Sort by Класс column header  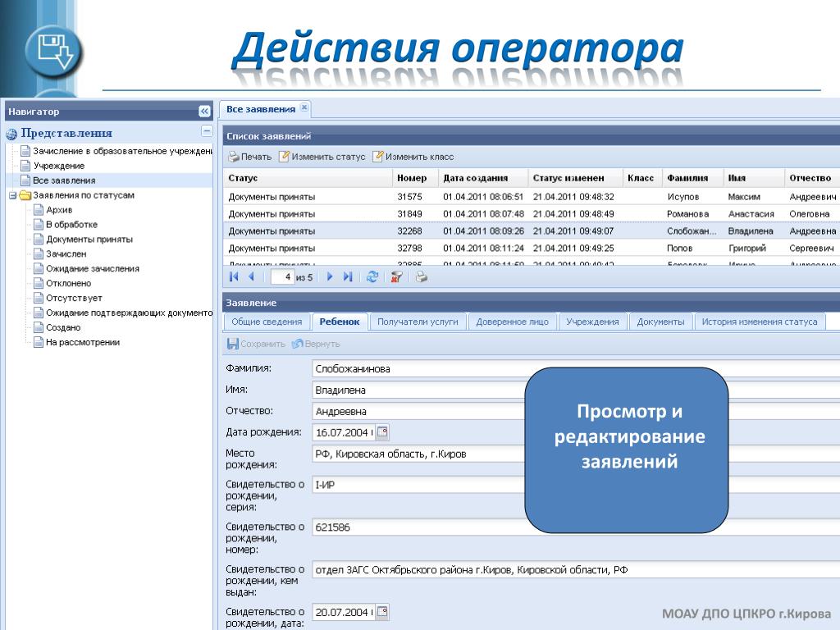point(642,178)
